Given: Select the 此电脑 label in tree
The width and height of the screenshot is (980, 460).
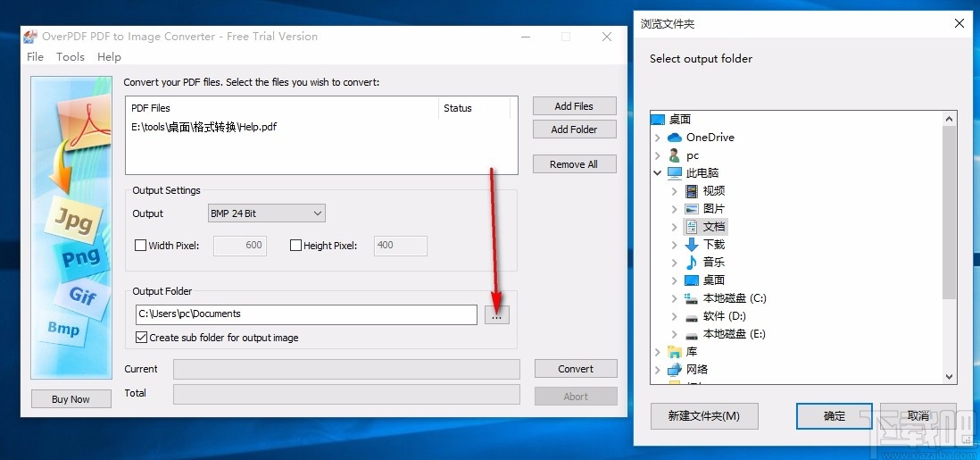Looking at the screenshot, I should click(702, 172).
